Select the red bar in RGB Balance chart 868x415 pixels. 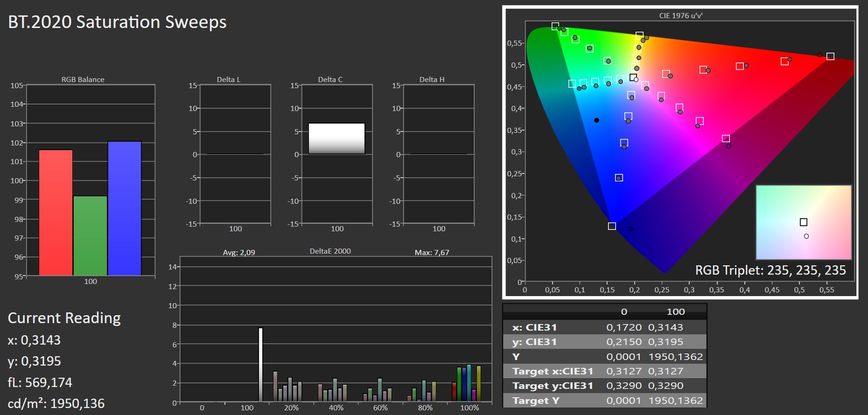[x=56, y=213]
